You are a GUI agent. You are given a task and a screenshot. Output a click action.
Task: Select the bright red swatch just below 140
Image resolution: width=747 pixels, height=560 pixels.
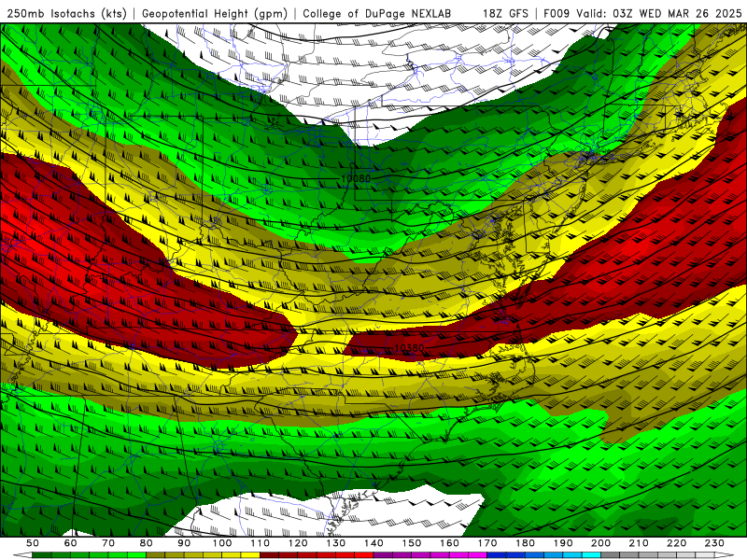coord(364,555)
